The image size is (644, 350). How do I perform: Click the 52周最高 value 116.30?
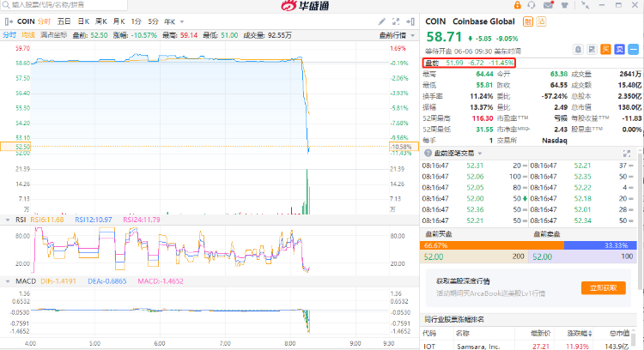point(483,118)
